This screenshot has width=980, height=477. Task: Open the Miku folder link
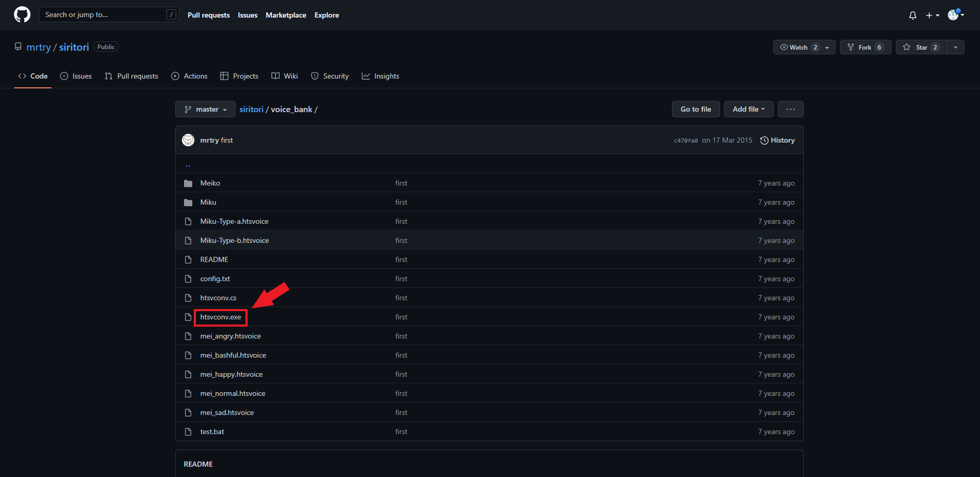[208, 202]
